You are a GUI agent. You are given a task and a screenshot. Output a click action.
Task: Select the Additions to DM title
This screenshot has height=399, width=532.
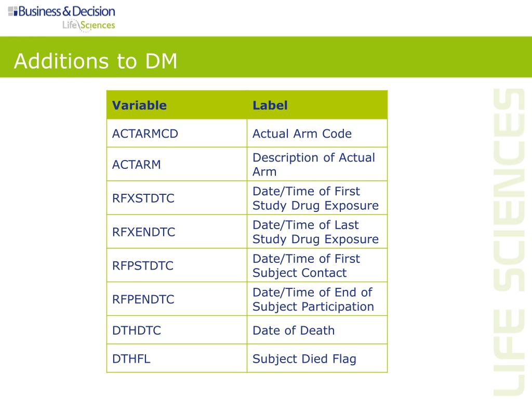coord(96,61)
